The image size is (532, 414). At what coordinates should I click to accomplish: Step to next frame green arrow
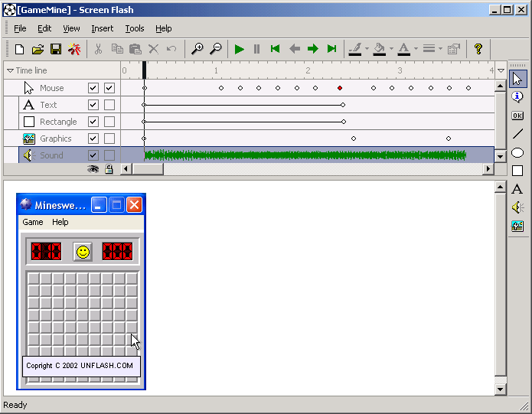[313, 49]
